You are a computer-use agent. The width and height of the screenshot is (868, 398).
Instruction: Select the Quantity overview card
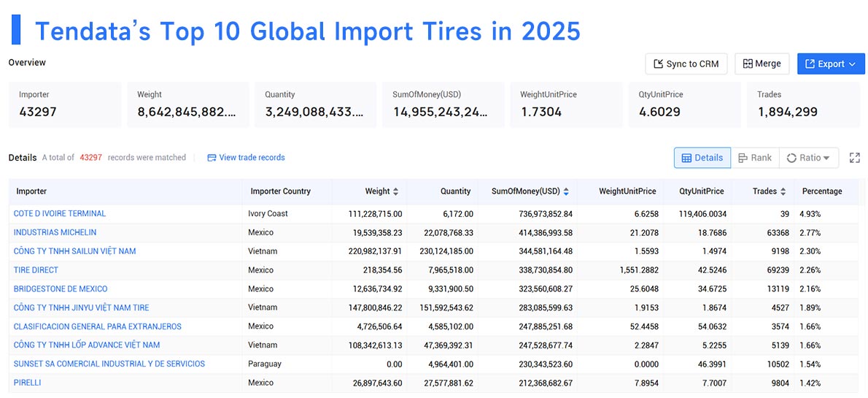tap(316, 104)
